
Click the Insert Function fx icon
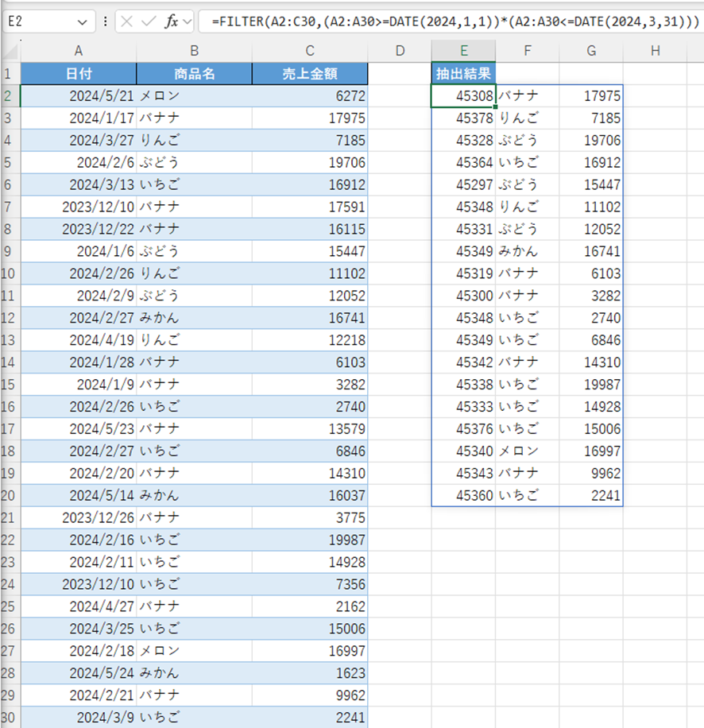coord(171,22)
